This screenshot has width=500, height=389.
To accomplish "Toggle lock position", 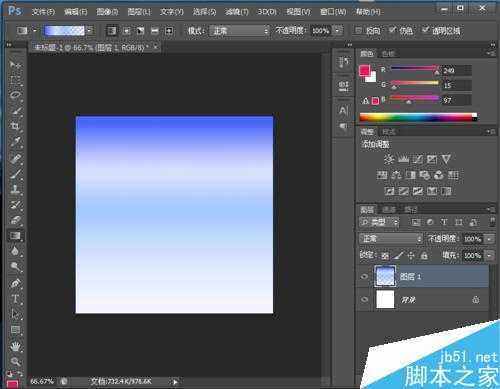I will coord(411,256).
